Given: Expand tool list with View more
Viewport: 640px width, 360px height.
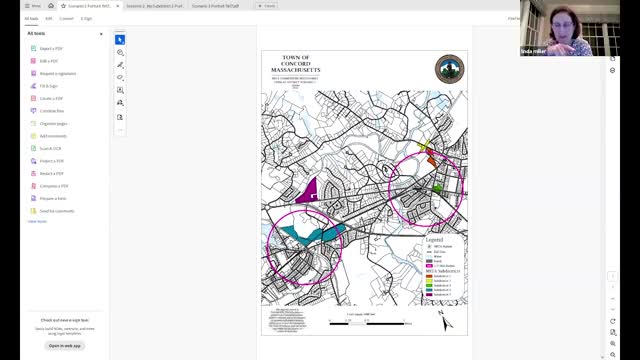Looking at the screenshot, I should pyautogui.click(x=37, y=221).
